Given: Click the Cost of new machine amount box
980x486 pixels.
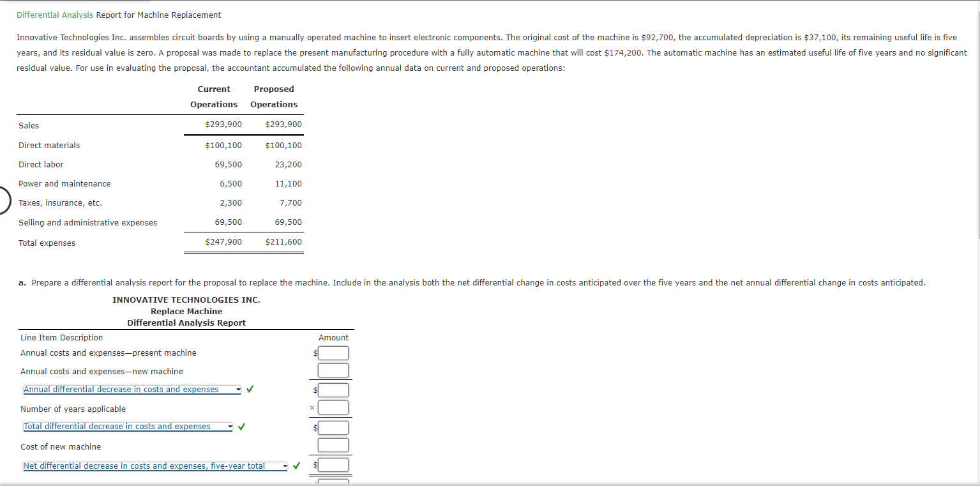Looking at the screenshot, I should pyautogui.click(x=333, y=445).
